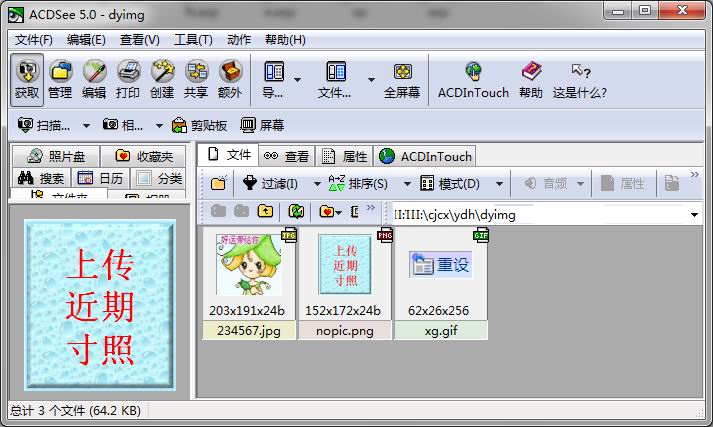
Task: Open the 日历 calendar panel tab
Action: click(100, 178)
